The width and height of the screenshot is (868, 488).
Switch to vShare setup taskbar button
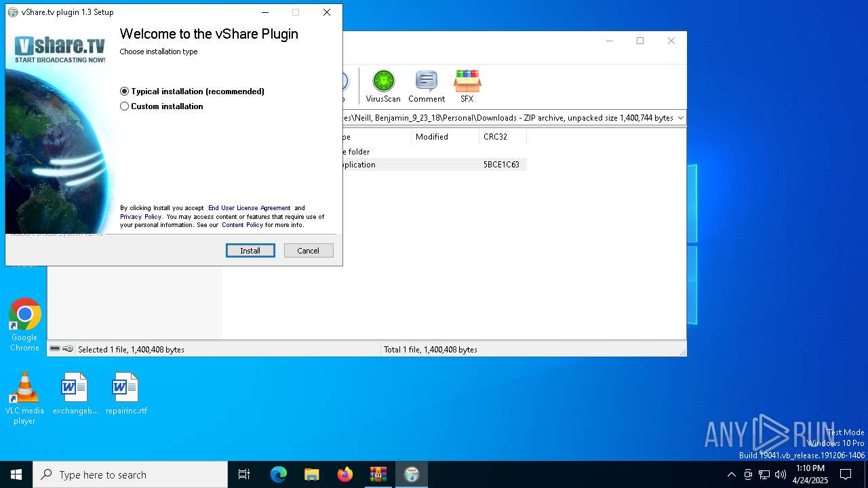coord(412,474)
